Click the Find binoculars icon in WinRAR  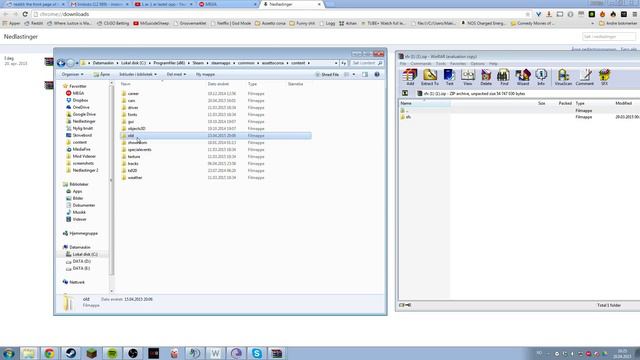tap(504, 77)
